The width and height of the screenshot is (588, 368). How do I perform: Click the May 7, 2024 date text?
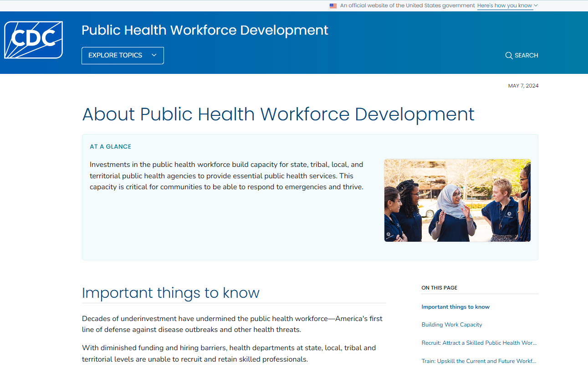point(523,86)
